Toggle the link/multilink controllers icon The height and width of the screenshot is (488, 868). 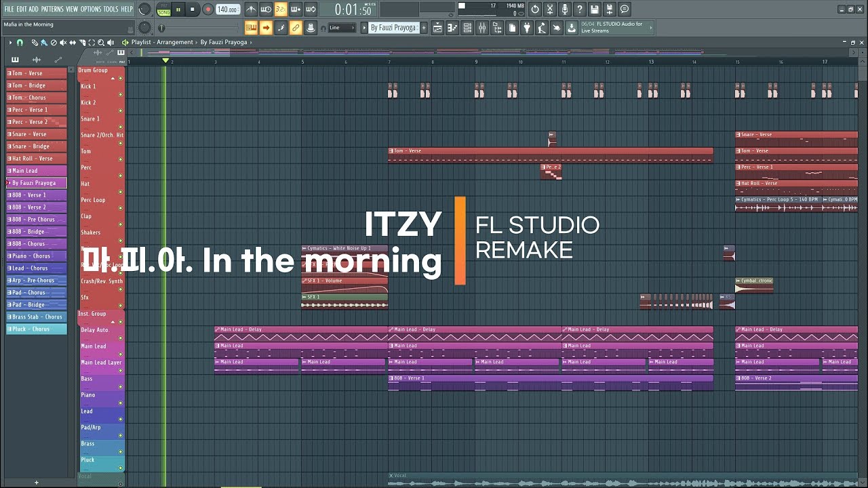296,28
